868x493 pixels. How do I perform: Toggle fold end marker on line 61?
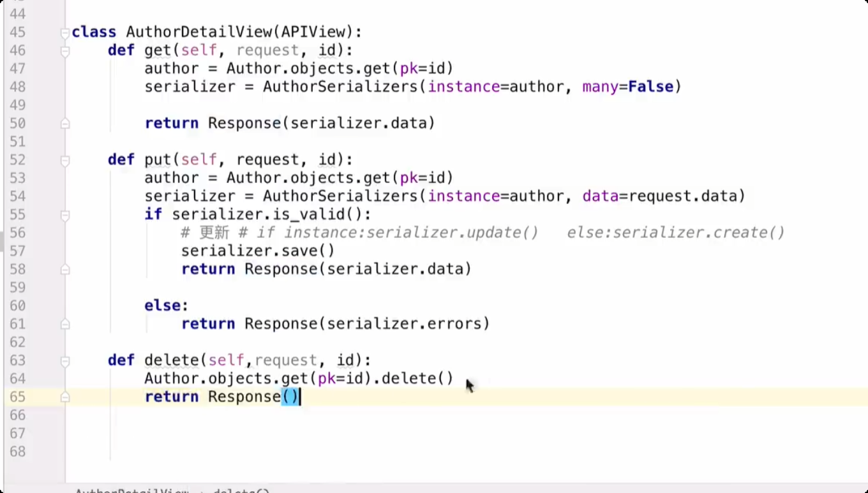tap(64, 324)
